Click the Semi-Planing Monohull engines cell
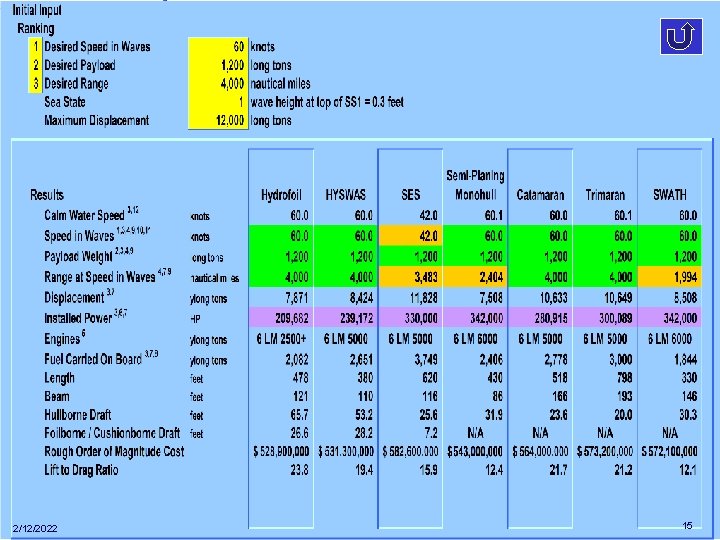Screen dimensions: 720x540 (475, 339)
